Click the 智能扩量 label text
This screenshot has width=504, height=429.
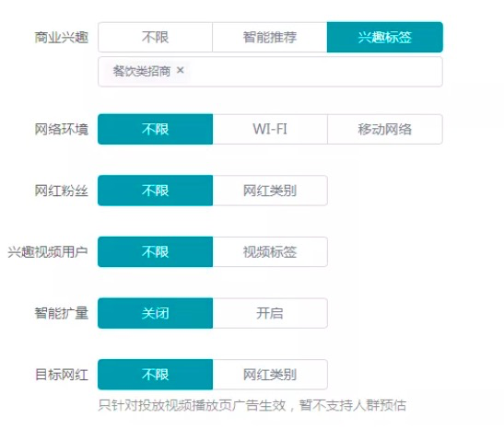point(62,313)
